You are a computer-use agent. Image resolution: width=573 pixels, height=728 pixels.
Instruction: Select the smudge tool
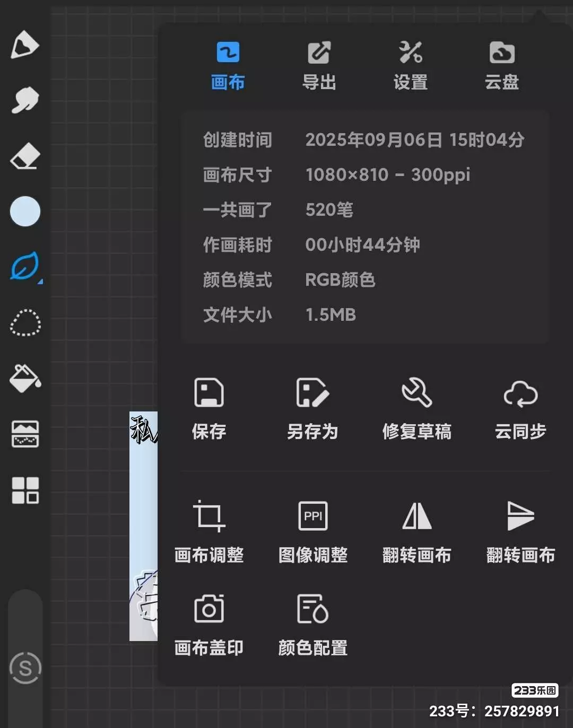(x=25, y=100)
